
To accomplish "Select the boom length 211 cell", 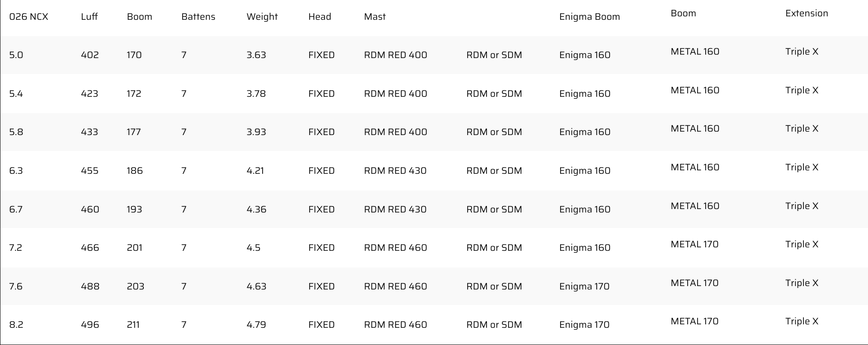I will [x=133, y=325].
